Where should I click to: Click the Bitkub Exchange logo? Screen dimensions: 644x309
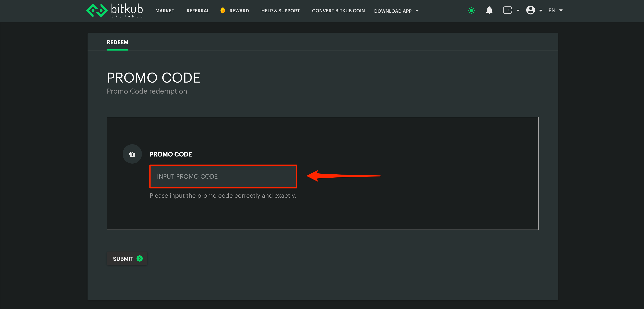click(x=114, y=10)
